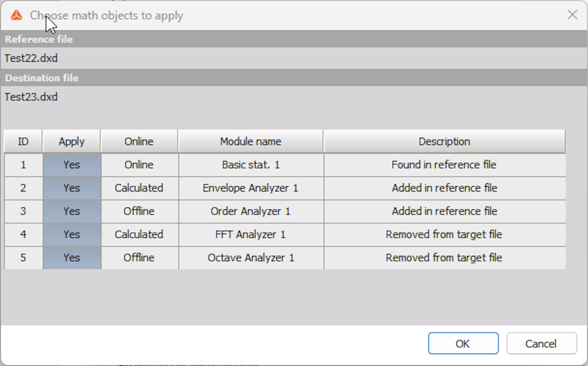Click the Destination file section header
The image size is (588, 366).
[294, 78]
